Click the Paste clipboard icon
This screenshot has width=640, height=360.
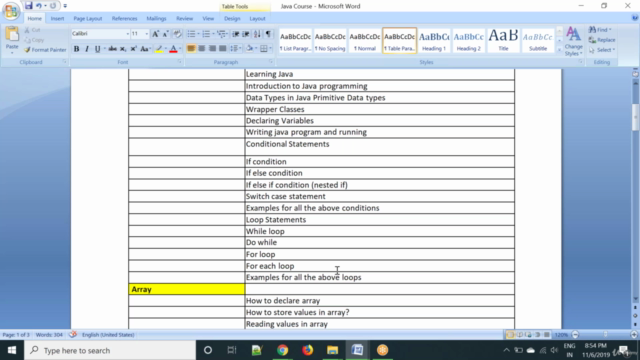tap(12, 35)
